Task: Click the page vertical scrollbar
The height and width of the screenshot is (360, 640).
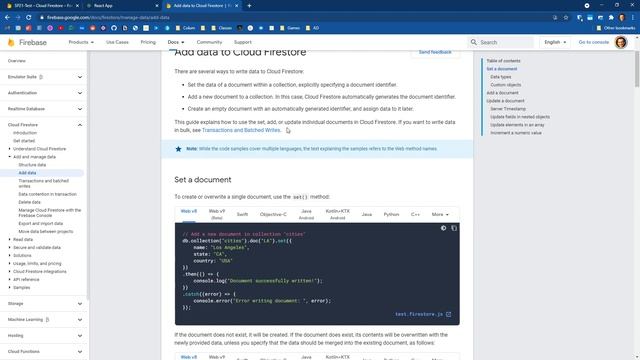Action: point(637,69)
